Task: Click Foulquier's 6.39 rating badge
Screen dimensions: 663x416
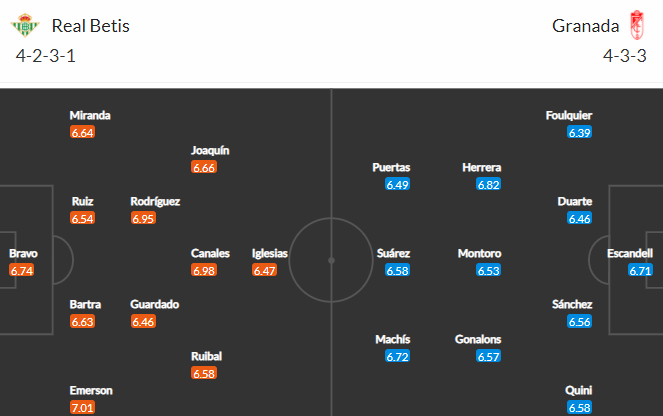Action: [579, 132]
